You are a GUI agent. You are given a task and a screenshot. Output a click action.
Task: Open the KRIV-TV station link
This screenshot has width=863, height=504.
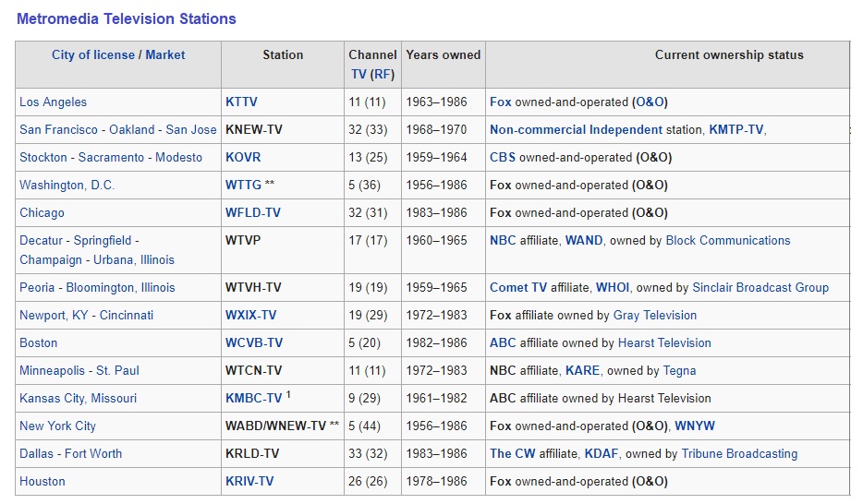tap(249, 482)
